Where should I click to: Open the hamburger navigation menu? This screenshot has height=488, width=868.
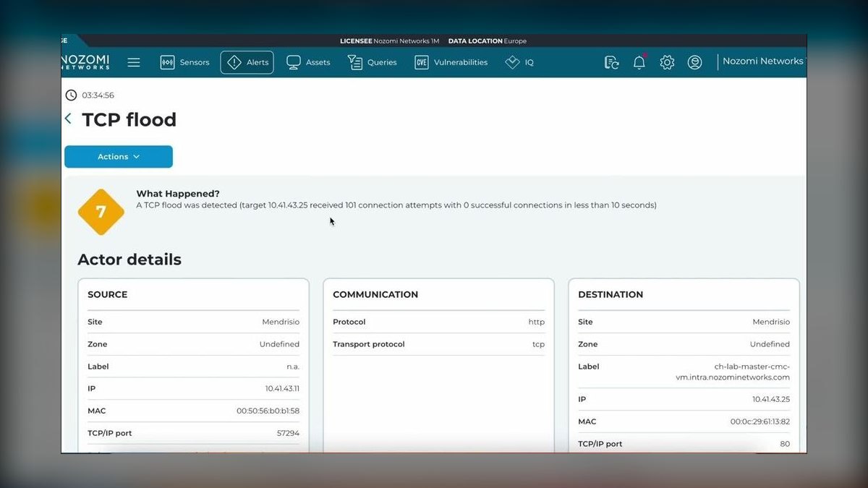pos(134,62)
